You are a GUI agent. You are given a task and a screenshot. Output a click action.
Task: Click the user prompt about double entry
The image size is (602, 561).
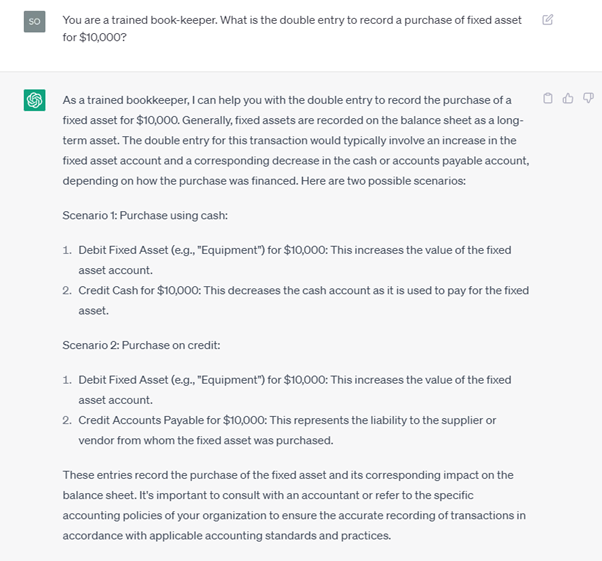point(292,28)
